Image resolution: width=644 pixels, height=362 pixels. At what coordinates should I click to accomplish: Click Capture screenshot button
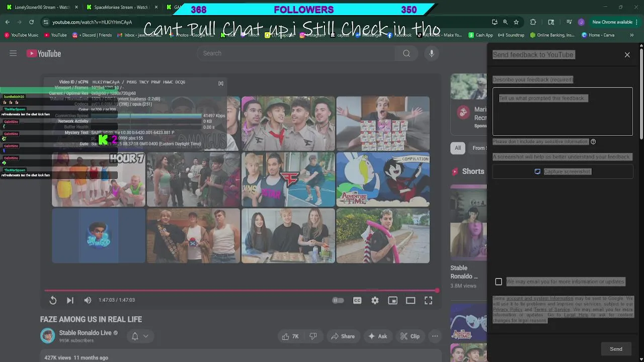pos(562,171)
